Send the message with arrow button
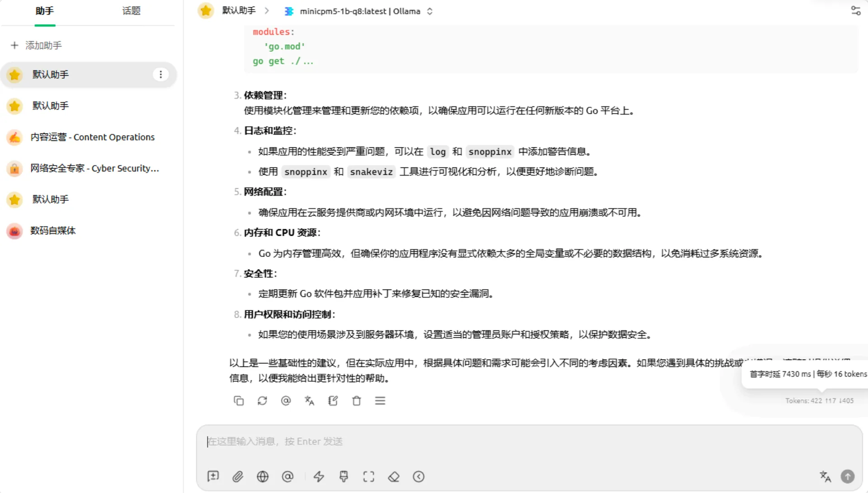 848,476
